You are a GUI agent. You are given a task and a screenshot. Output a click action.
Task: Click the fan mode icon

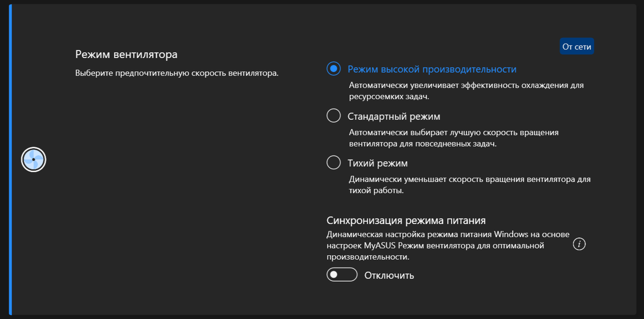pyautogui.click(x=33, y=159)
